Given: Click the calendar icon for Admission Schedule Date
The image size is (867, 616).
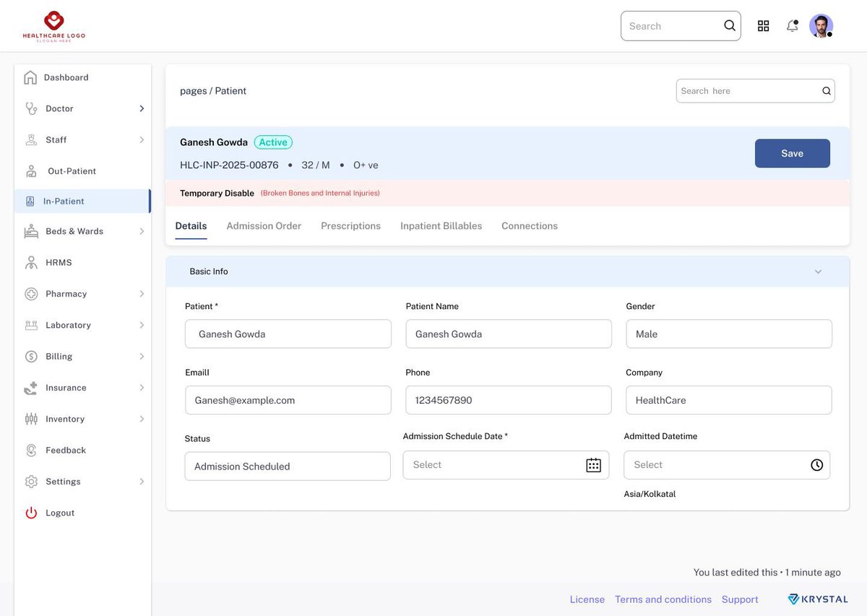Looking at the screenshot, I should pos(593,465).
